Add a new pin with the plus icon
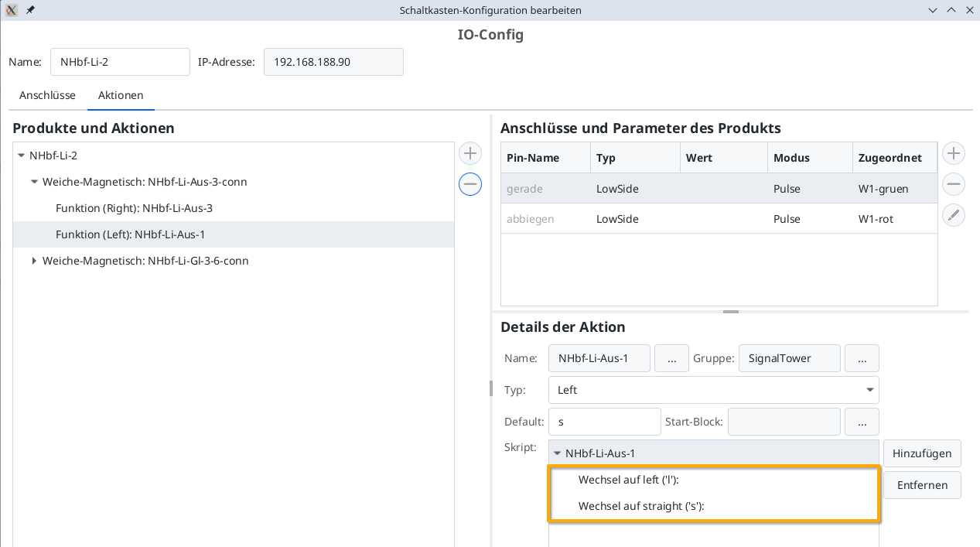Viewport: 980px width, 547px height. (954, 153)
